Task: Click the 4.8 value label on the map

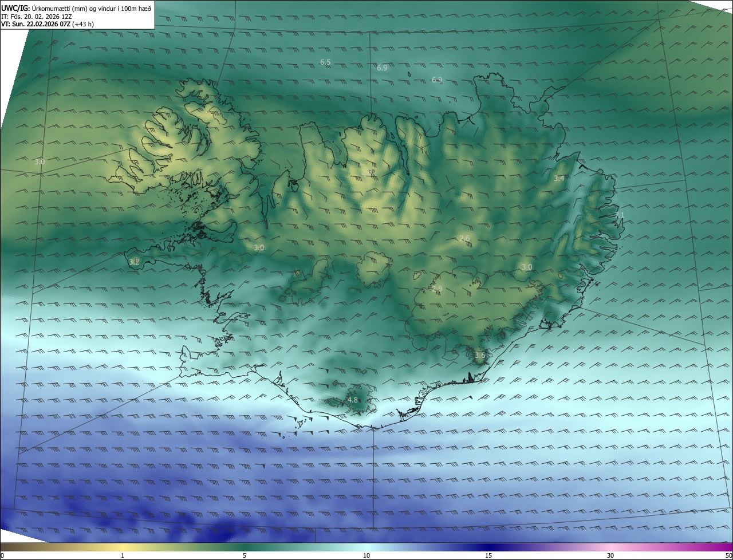Action: [352, 400]
